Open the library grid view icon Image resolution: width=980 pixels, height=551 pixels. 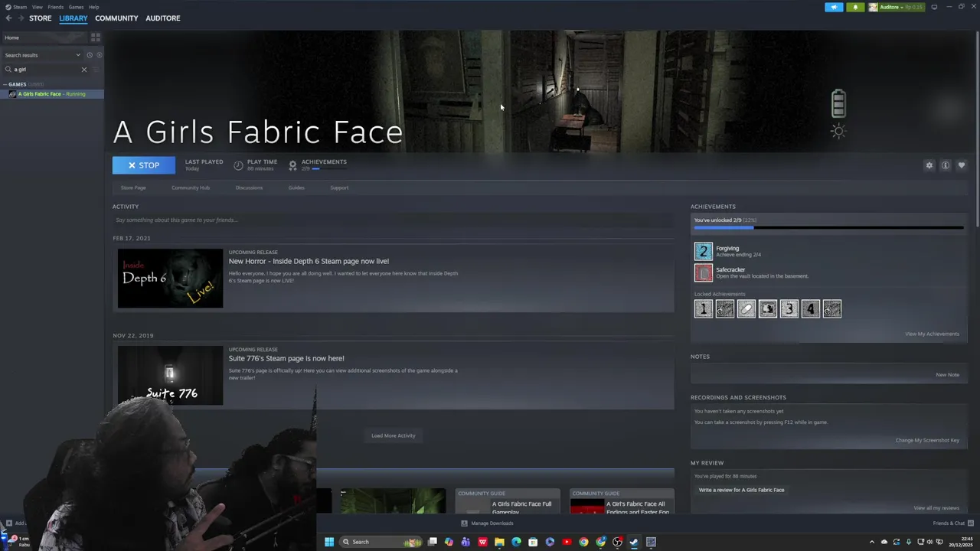96,37
